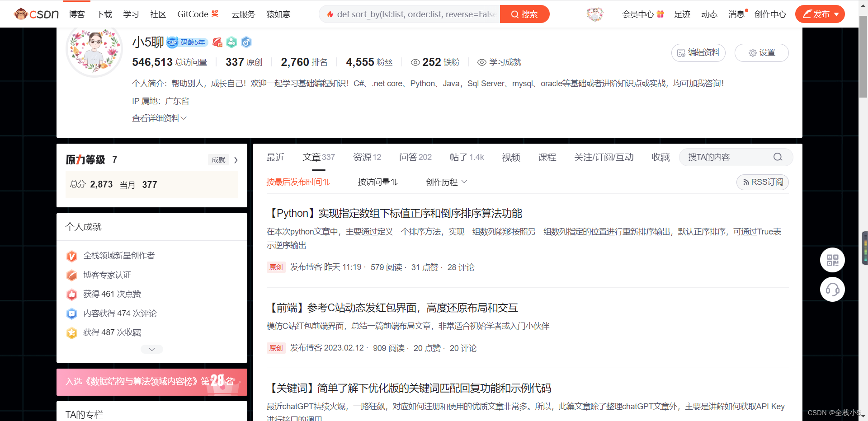Toggle the eye icon beside 学习成就
The image size is (868, 421).
point(482,62)
